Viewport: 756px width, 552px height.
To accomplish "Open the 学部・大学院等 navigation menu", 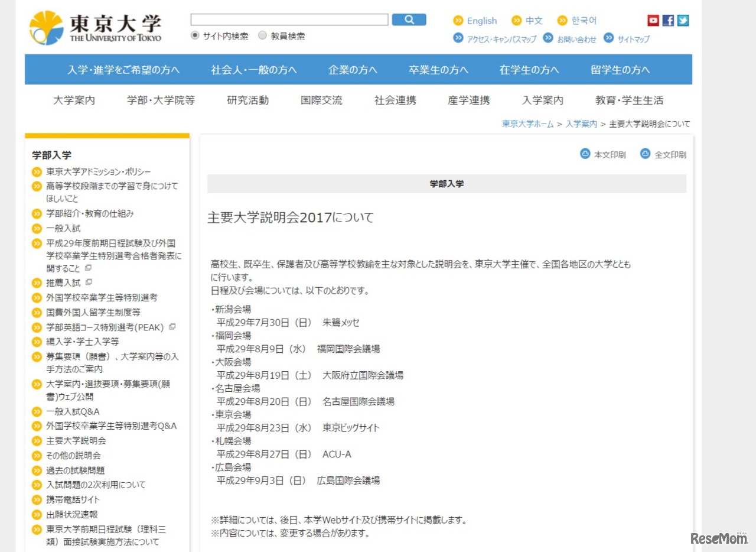I will click(161, 100).
